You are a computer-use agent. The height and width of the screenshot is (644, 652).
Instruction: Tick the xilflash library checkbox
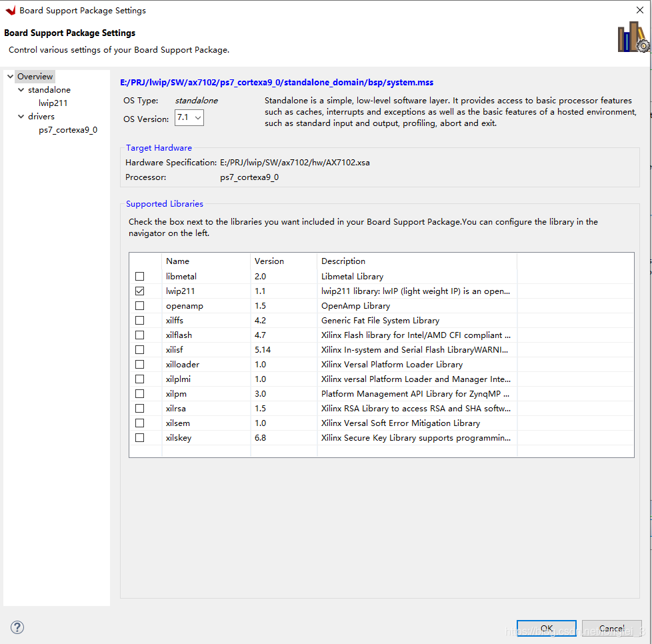140,335
